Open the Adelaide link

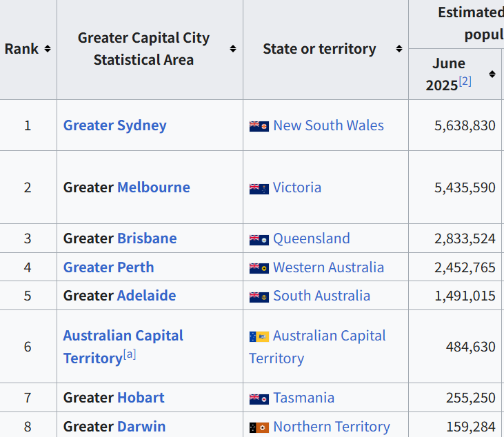(147, 296)
